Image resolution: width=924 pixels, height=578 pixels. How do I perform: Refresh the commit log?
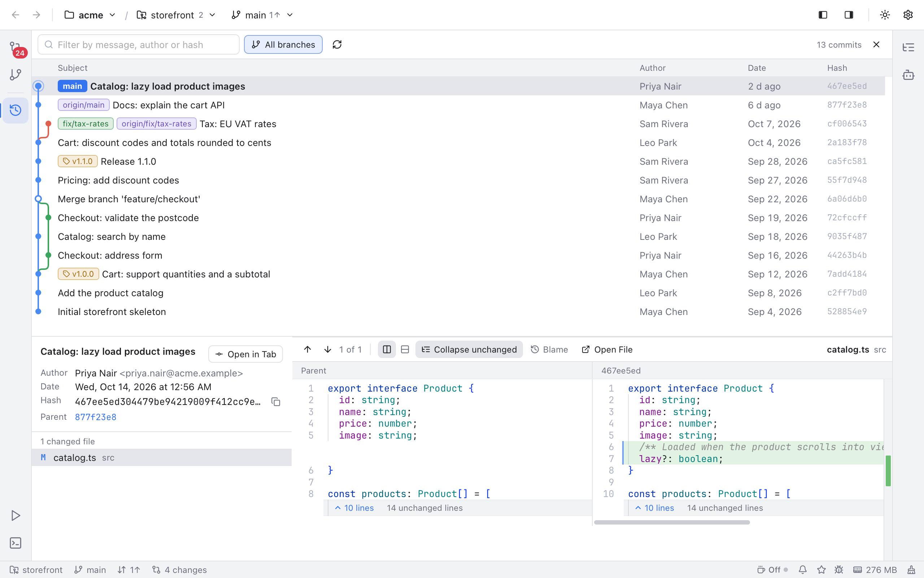pos(337,45)
